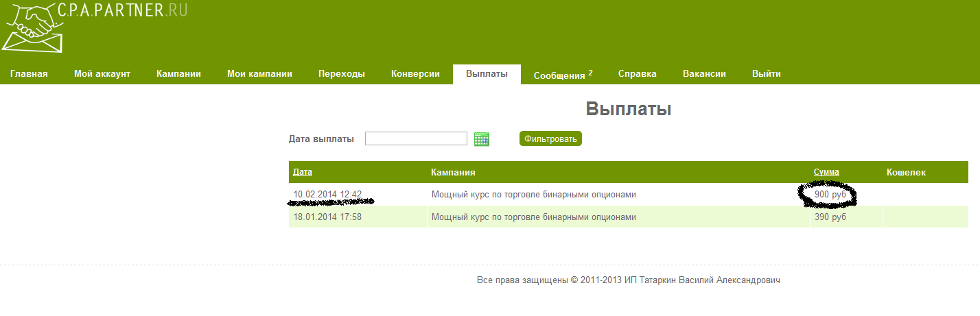The image size is (980, 316).
Task: Open the Справка help page
Action: (638, 74)
